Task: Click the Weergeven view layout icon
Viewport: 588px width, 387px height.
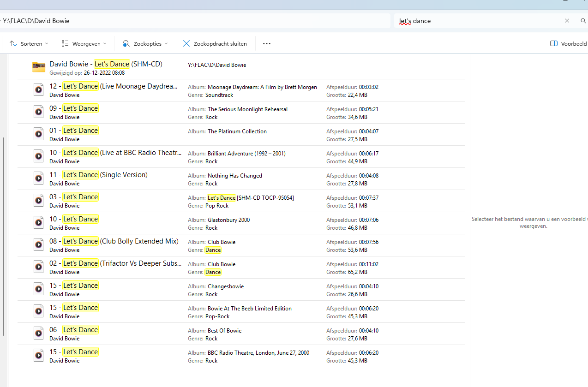Action: coord(65,44)
